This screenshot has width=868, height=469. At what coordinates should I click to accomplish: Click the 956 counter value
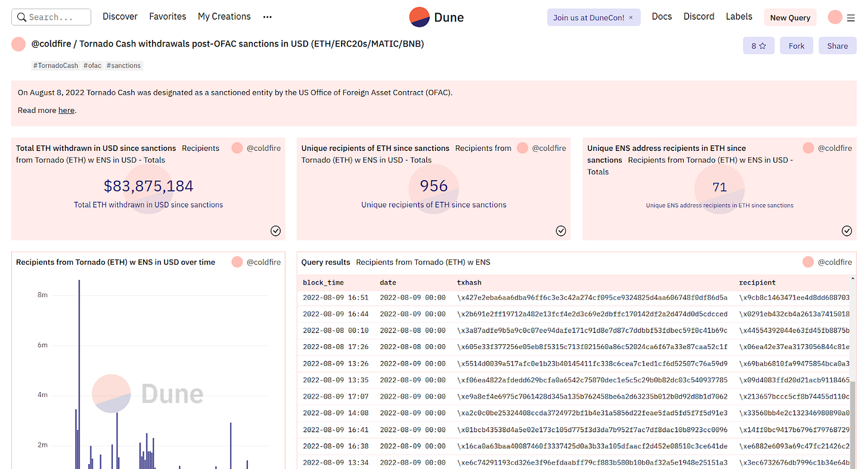coord(434,186)
